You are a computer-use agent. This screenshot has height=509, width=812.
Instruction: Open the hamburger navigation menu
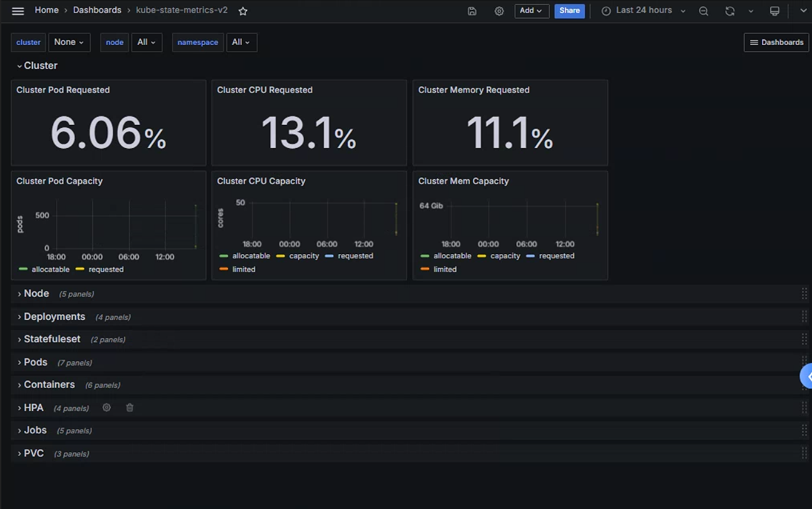pos(18,11)
